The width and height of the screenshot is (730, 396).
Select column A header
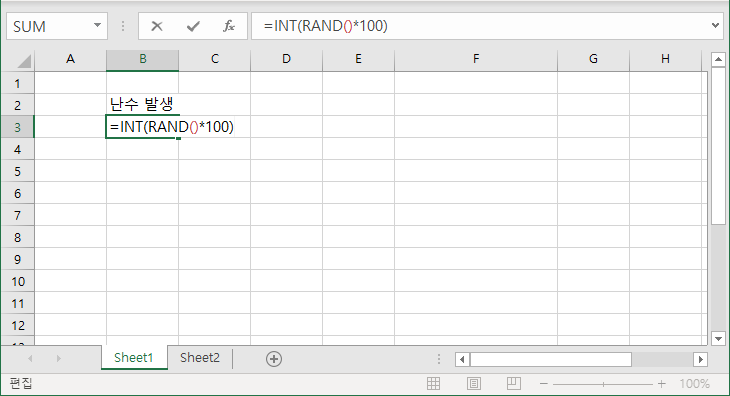[x=70, y=59]
